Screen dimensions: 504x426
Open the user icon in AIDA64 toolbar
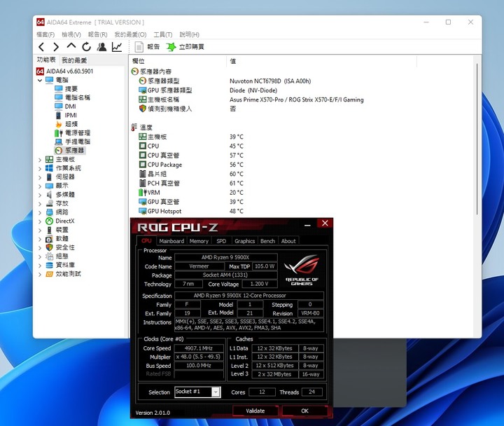[x=101, y=47]
